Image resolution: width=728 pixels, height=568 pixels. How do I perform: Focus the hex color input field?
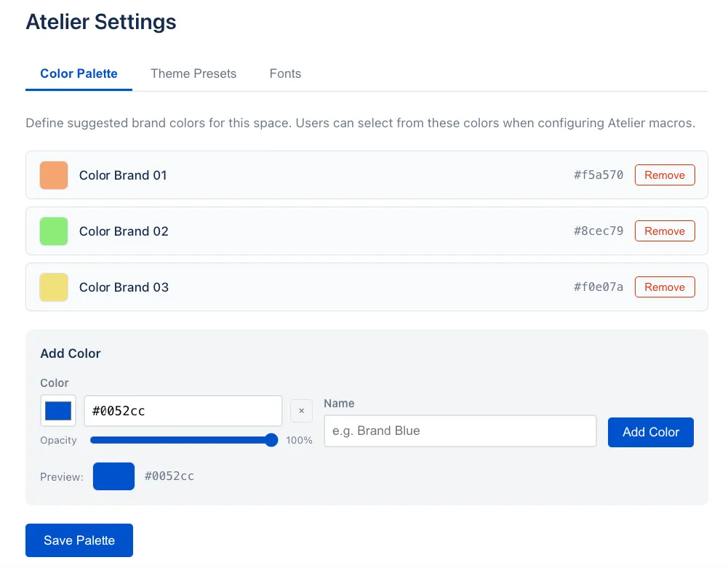point(183,411)
